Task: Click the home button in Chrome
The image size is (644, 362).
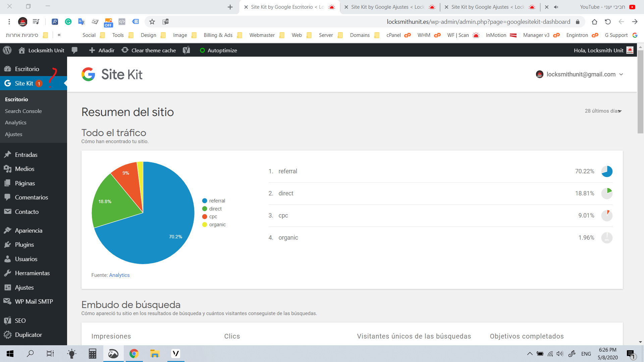Action: pyautogui.click(x=594, y=22)
